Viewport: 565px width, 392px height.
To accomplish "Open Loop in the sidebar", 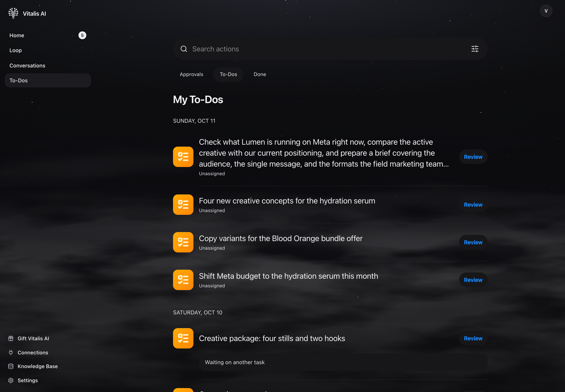I will point(48,50).
